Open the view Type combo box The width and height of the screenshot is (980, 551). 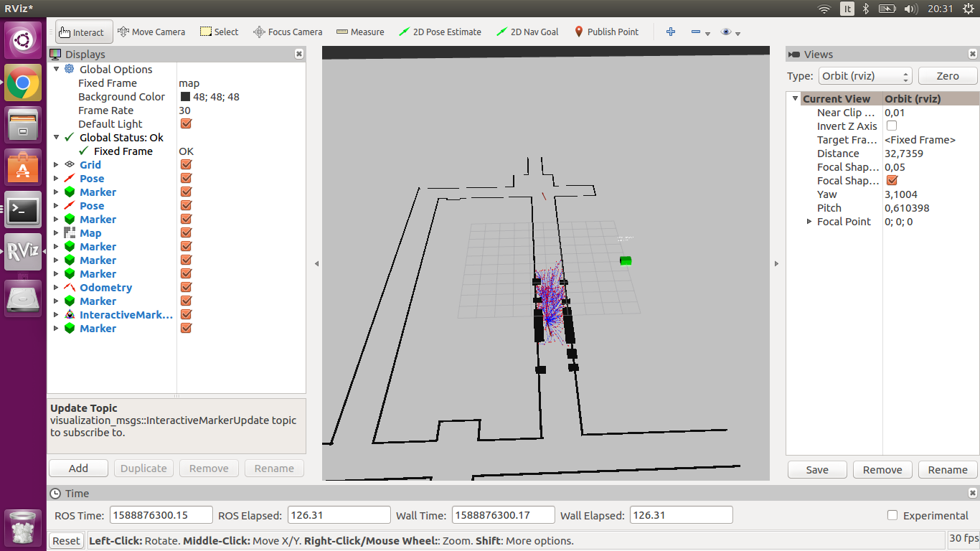(x=866, y=76)
